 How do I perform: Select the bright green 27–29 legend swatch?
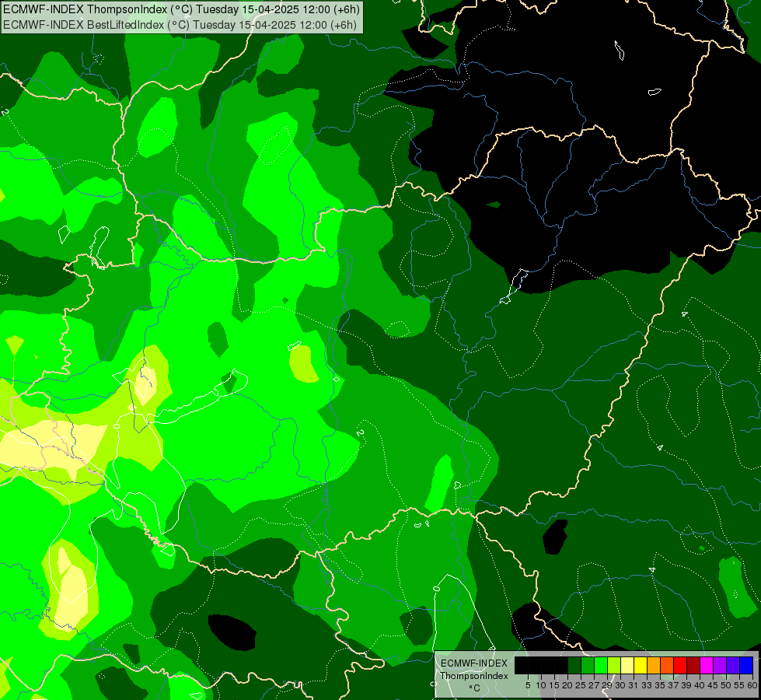point(600,665)
